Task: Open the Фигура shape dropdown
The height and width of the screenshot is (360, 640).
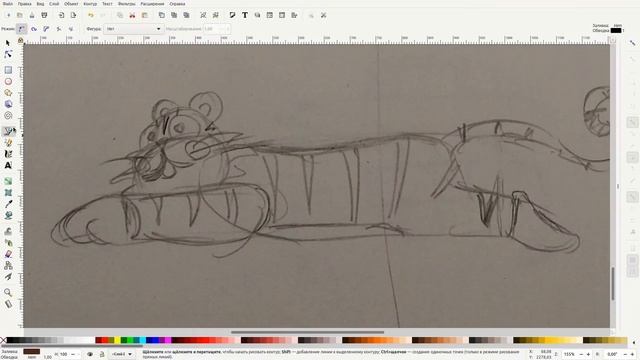Action: [133, 29]
